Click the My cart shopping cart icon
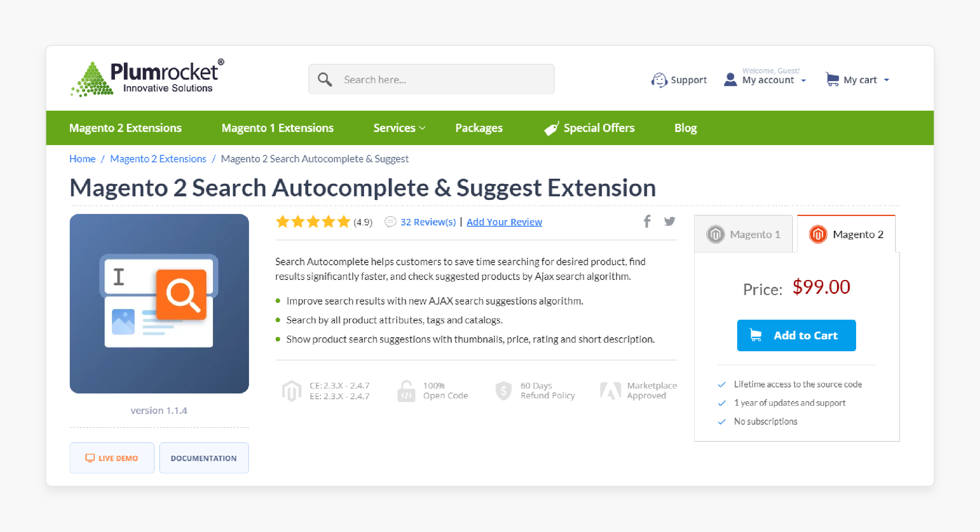Screen dimensions: 980x532 pyautogui.click(x=832, y=79)
